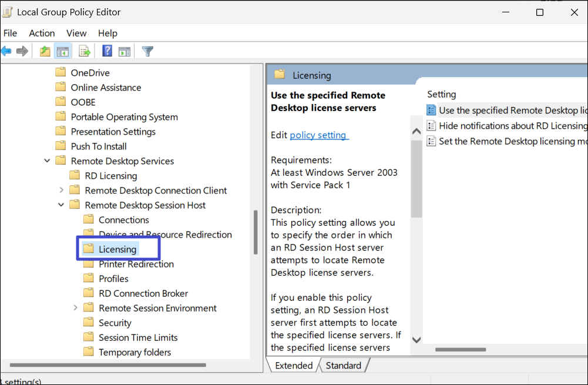588x385 pixels.
Task: Select 'Hide notifications about RD Licensing' setting
Action: pyautogui.click(x=512, y=126)
